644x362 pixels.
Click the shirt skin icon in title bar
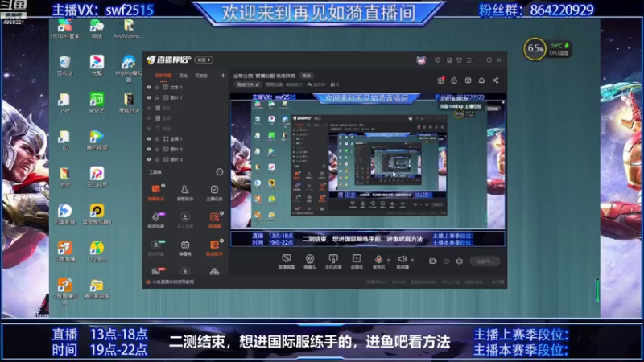click(459, 60)
